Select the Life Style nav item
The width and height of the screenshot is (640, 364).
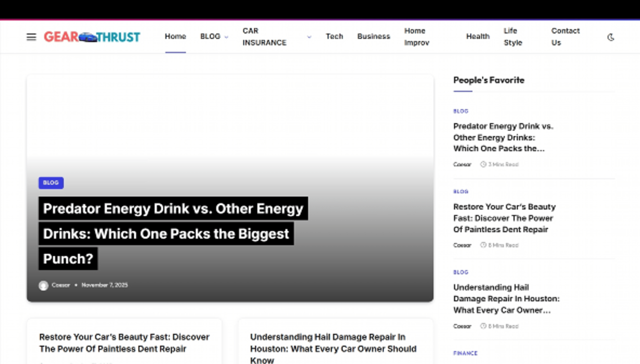[513, 37]
